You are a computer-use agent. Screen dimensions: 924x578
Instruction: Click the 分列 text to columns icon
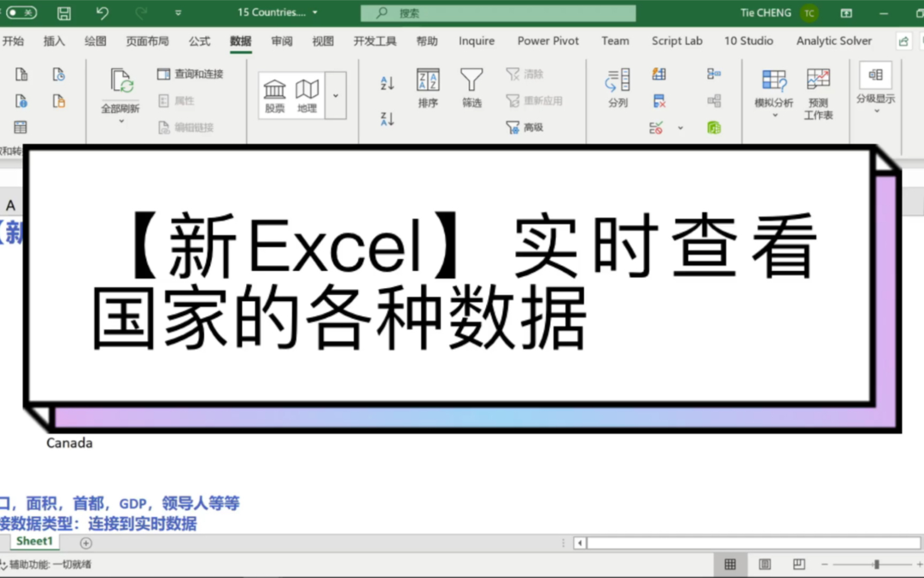(x=618, y=88)
